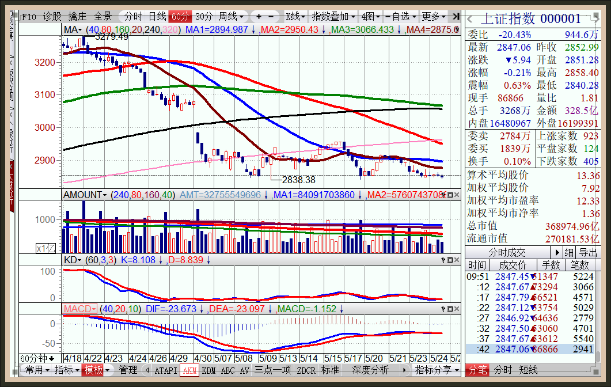Open the 常用 common menu
This screenshot has height=387, width=611.
tap(37, 369)
